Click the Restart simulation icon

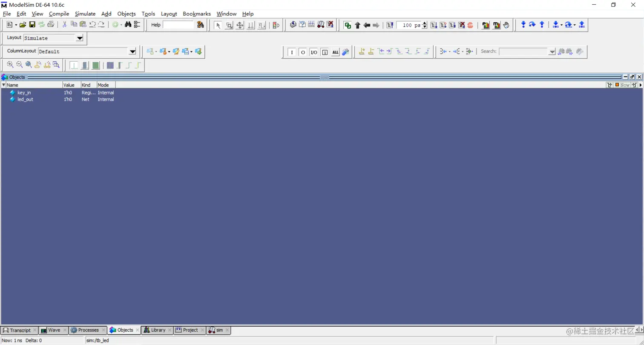point(390,25)
